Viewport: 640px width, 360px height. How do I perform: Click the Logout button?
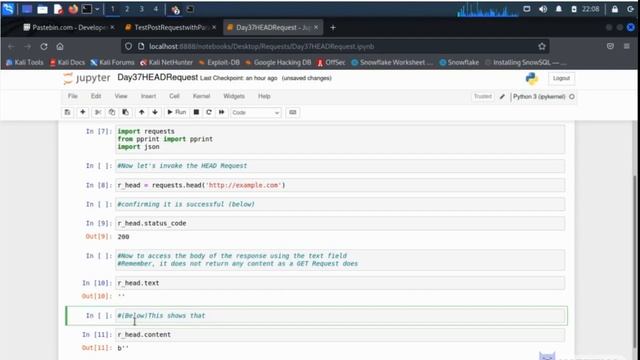click(x=561, y=78)
